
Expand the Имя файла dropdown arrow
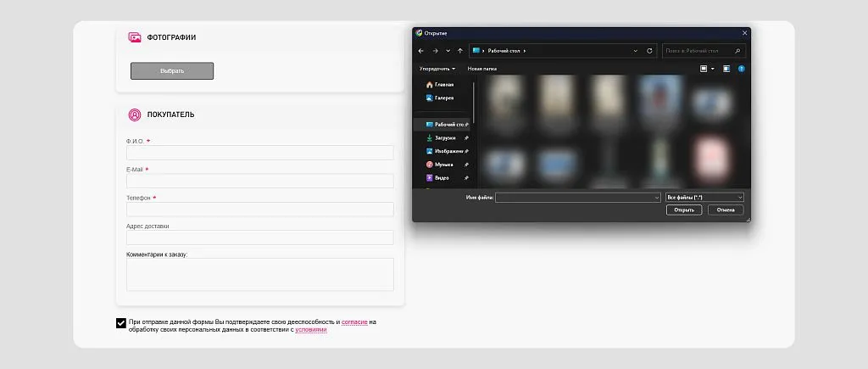[657, 198]
